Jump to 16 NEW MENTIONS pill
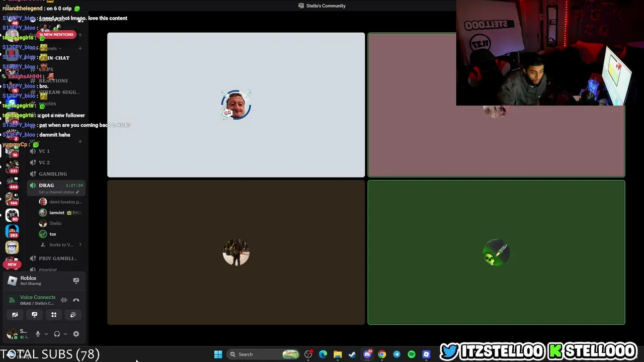 tap(56, 35)
